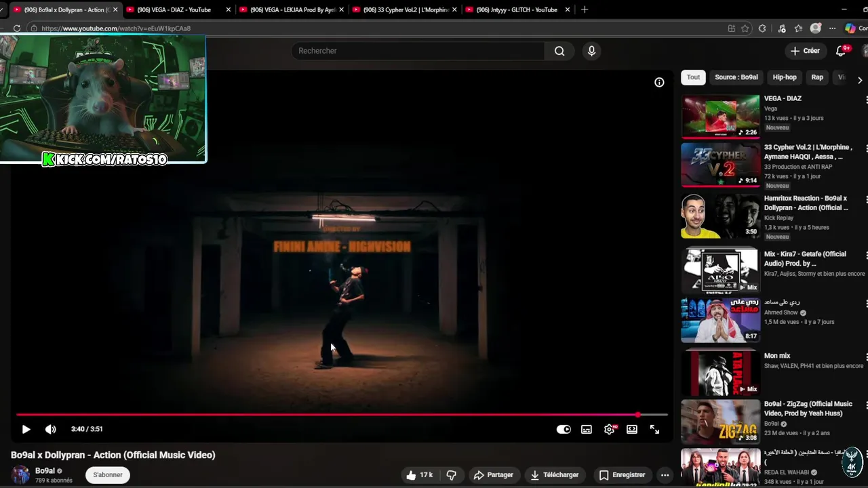This screenshot has height=488, width=868.
Task: Select the Source : Bo9al filter chip
Action: 736,77
